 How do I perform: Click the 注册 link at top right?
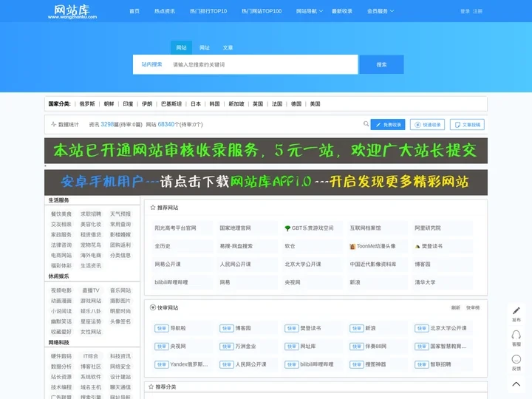tap(477, 11)
